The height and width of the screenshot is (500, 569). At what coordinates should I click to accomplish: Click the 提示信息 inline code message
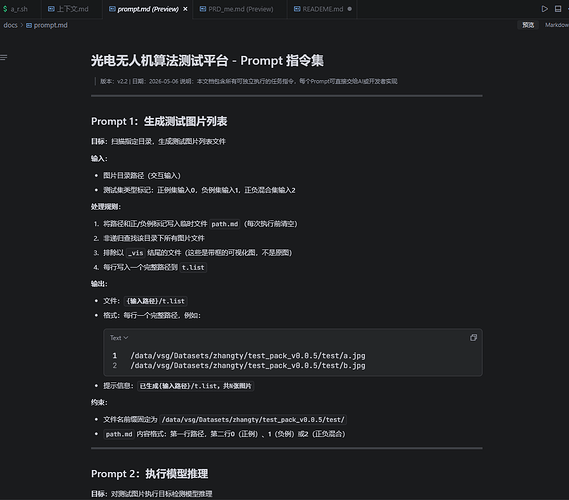[196, 386]
